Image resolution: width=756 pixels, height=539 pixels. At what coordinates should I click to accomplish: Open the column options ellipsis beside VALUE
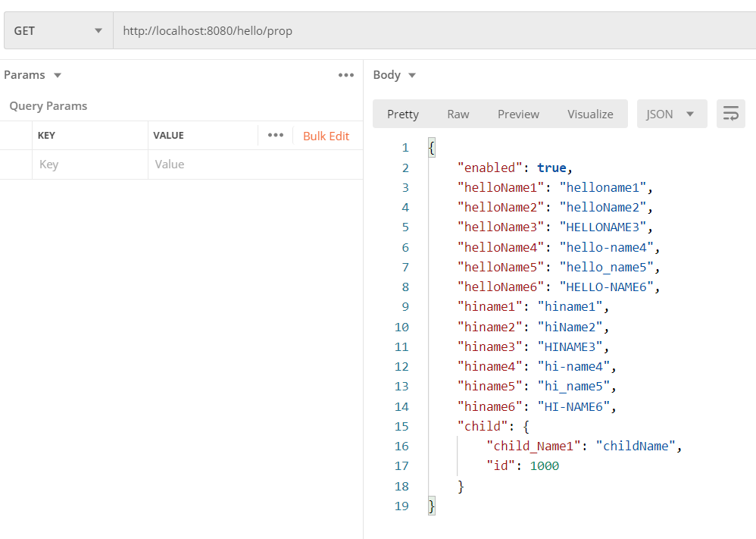coord(275,135)
